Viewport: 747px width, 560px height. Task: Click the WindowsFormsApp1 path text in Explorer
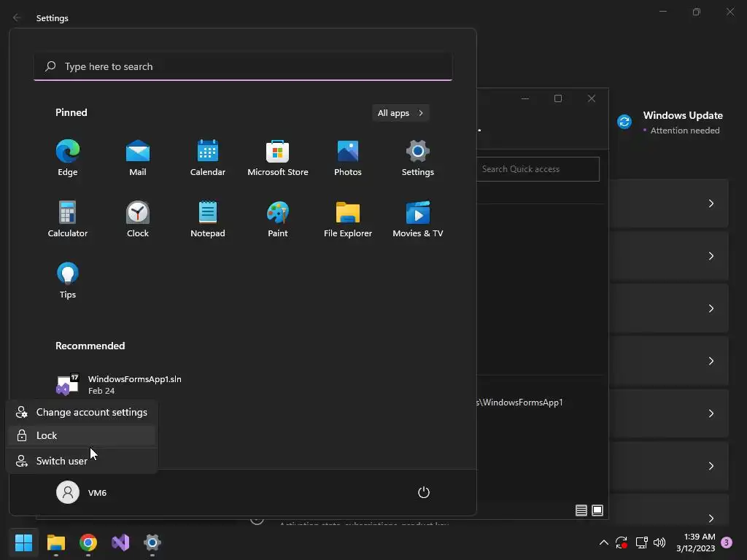point(519,402)
